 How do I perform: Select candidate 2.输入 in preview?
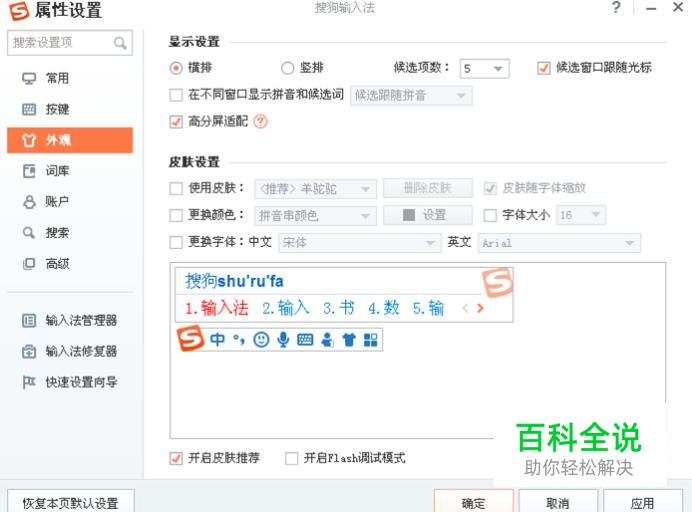click(286, 308)
